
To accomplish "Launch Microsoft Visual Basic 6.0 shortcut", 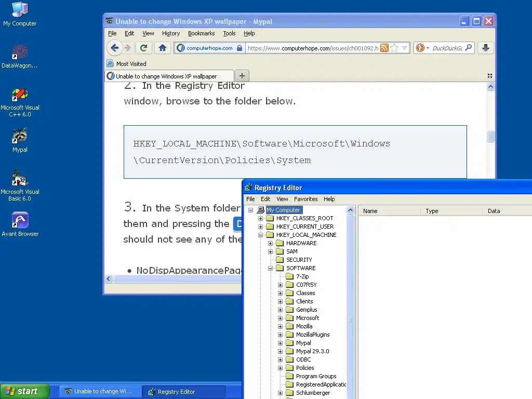I will pyautogui.click(x=20, y=186).
